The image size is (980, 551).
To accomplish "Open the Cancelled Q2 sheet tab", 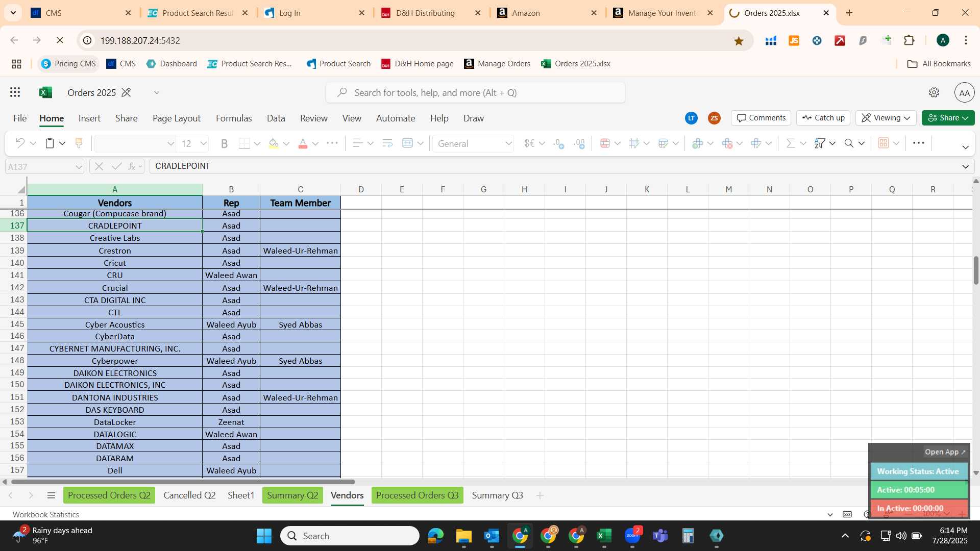I will click(x=189, y=495).
